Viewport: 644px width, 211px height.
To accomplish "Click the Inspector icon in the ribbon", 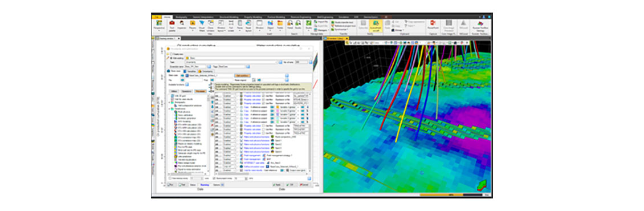I will [x=182, y=26].
